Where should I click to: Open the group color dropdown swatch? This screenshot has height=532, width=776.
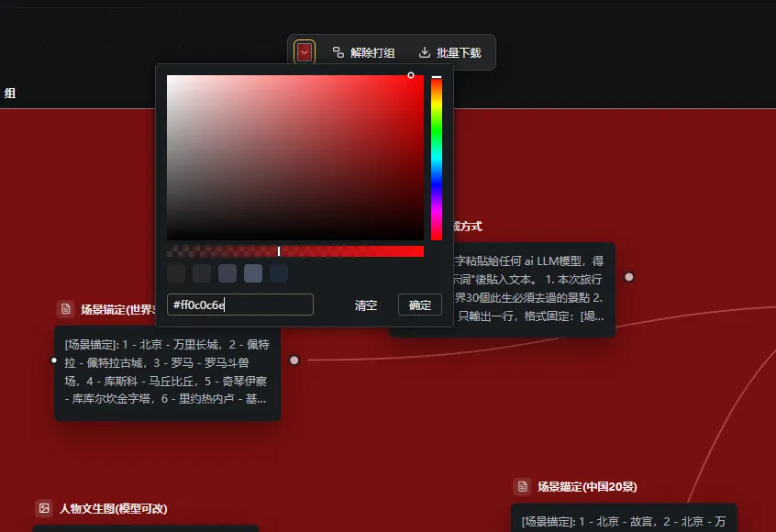point(305,52)
